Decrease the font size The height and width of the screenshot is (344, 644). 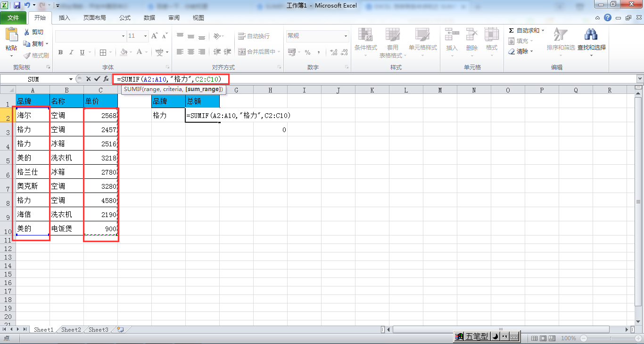165,36
